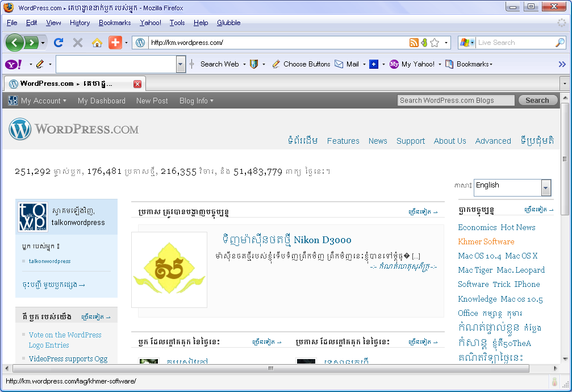Click the Khmer Software tag link
This screenshot has width=572, height=392.
(486, 241)
